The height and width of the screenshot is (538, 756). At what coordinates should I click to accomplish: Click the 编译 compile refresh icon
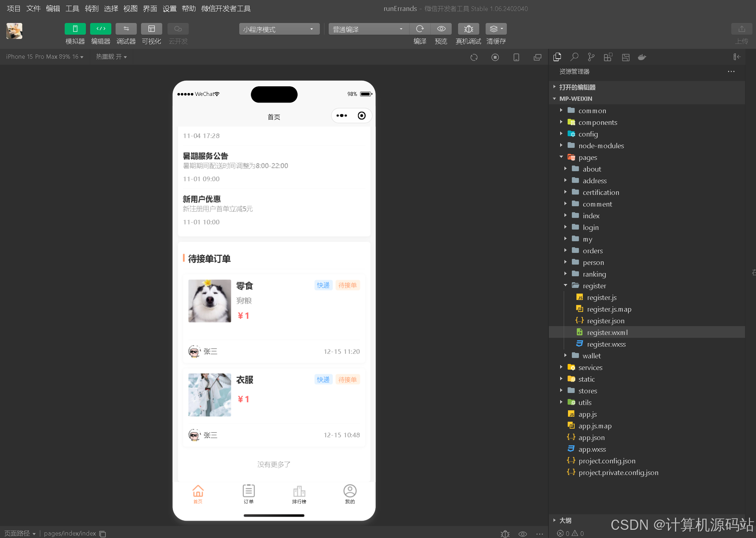click(x=420, y=29)
